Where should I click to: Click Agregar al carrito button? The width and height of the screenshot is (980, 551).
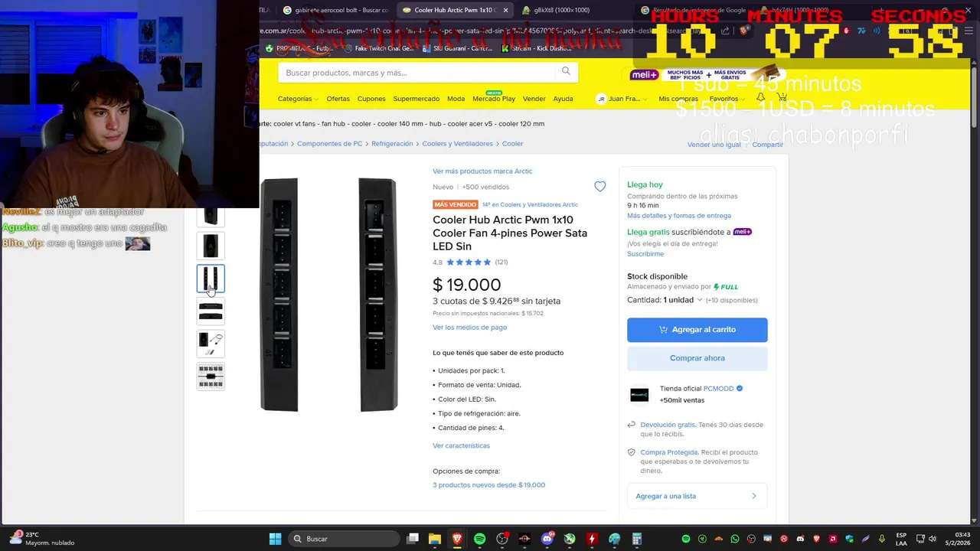tap(697, 329)
